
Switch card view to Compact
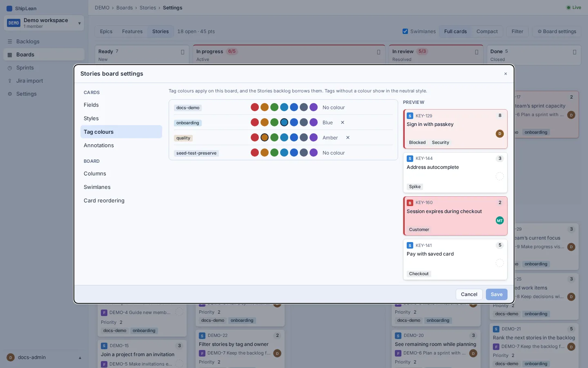pyautogui.click(x=487, y=31)
